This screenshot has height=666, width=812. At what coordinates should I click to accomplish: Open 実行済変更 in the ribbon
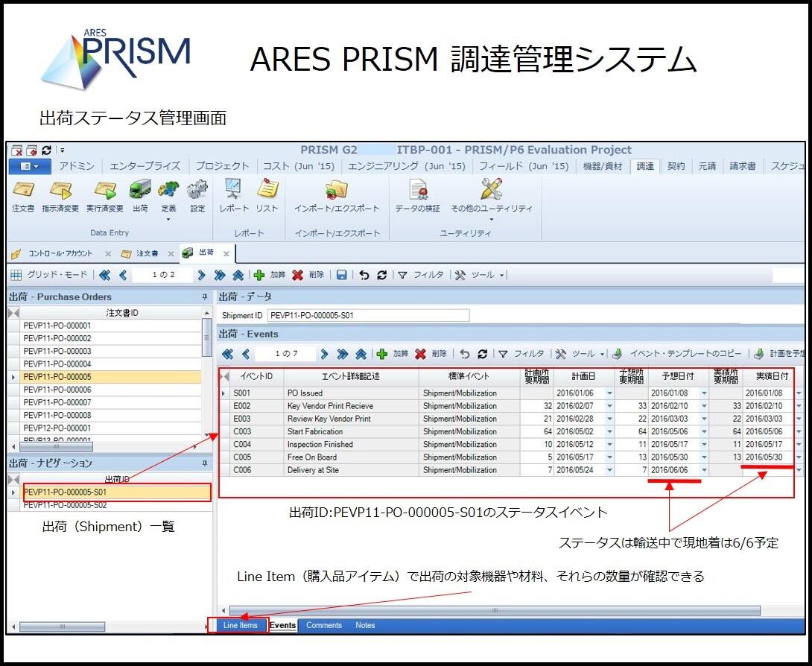pos(104,196)
